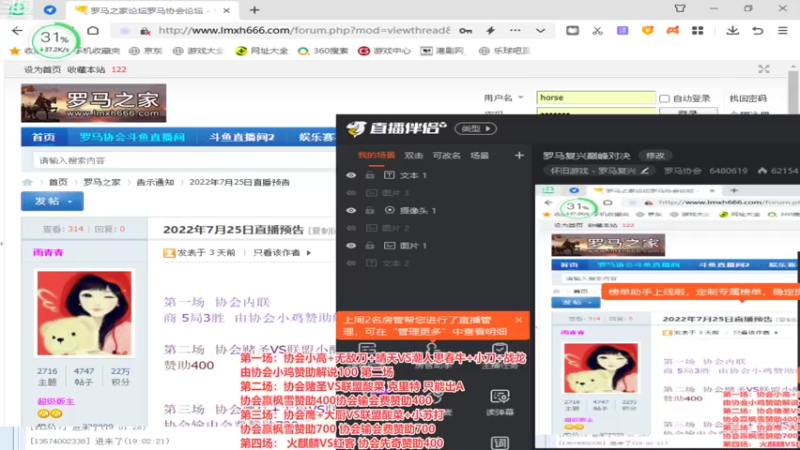The image size is (800, 450).
Task: Open a new browser tab with plus
Action: click(255, 10)
